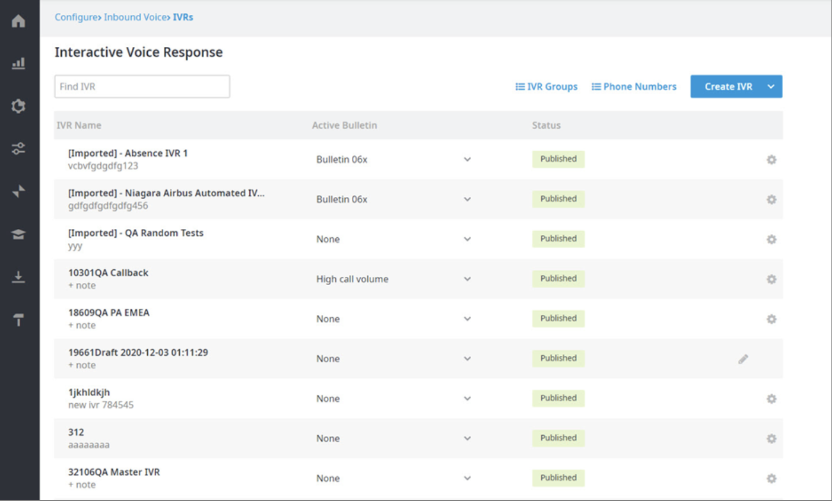Open gear settings for Absence IVR 1
Viewport: 832px width, 504px height.
tap(771, 160)
